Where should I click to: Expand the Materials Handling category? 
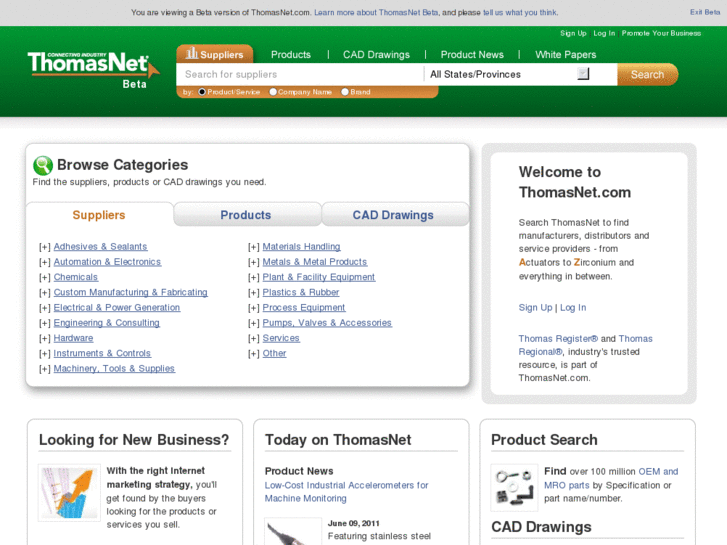(254, 247)
